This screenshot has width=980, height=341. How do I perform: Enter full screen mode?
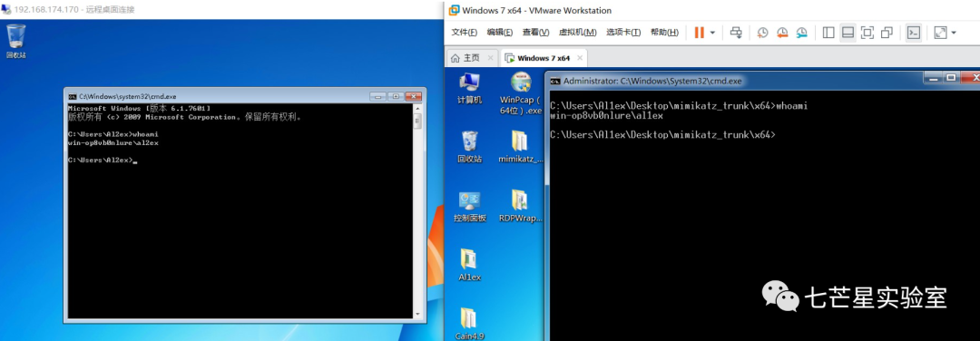(867, 33)
